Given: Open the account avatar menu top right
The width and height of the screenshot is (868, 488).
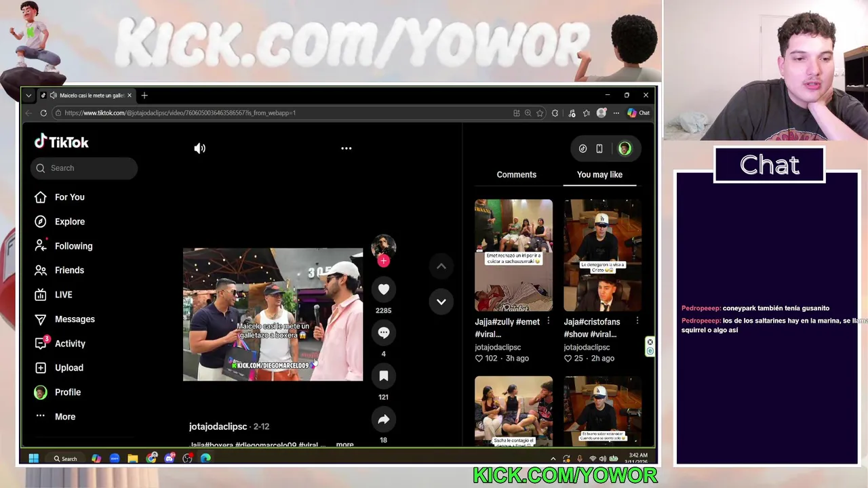Looking at the screenshot, I should (625, 148).
